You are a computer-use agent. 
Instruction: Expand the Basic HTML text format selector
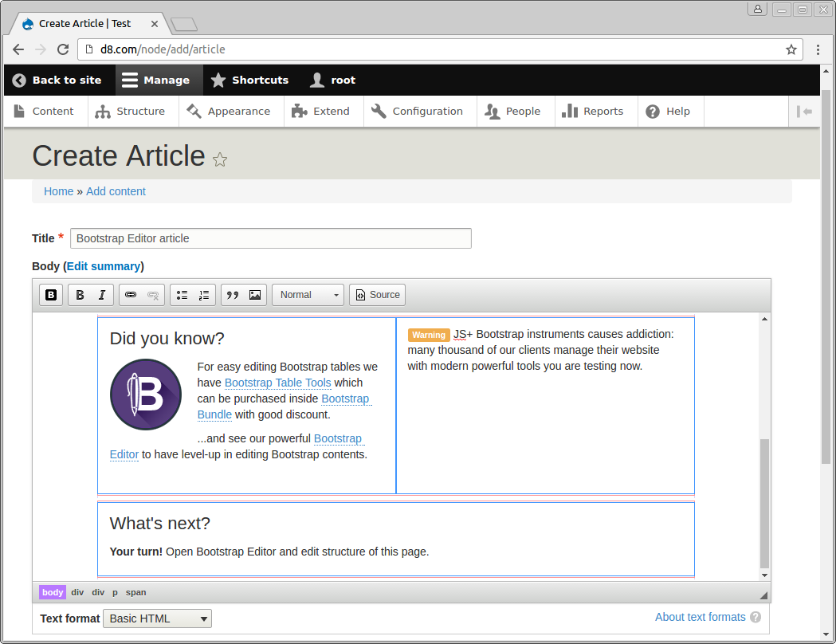pyautogui.click(x=157, y=618)
